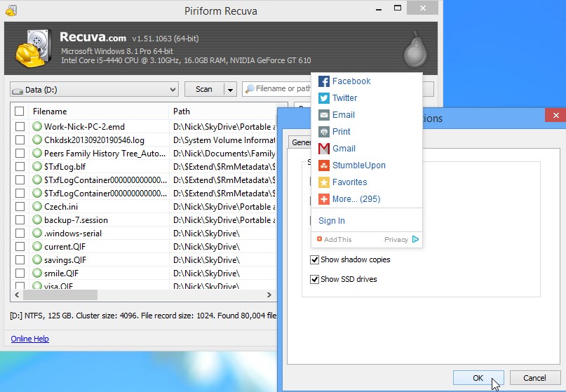The image size is (566, 392).
Task: Click green status icon for backup-7.session
Action: pos(37,219)
